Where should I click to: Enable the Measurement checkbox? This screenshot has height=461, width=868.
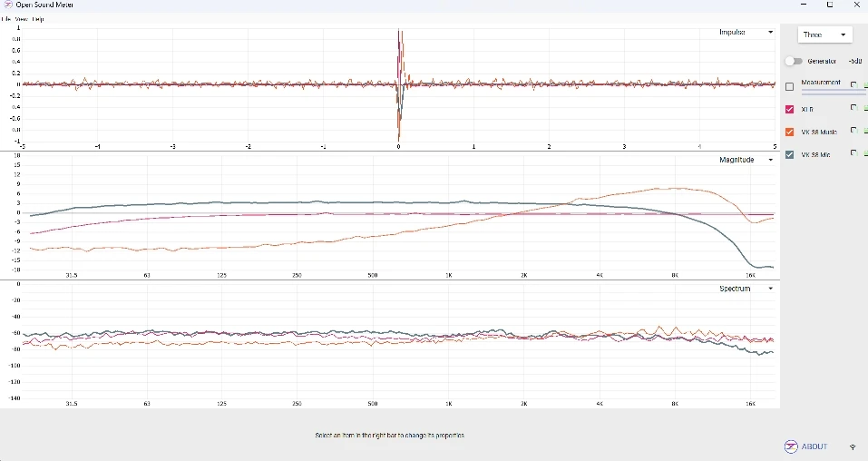[x=789, y=86]
